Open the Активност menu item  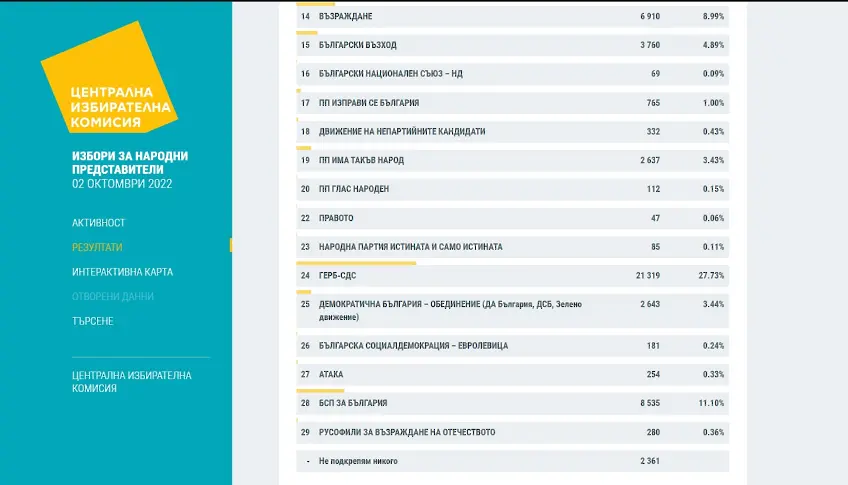coord(98,222)
